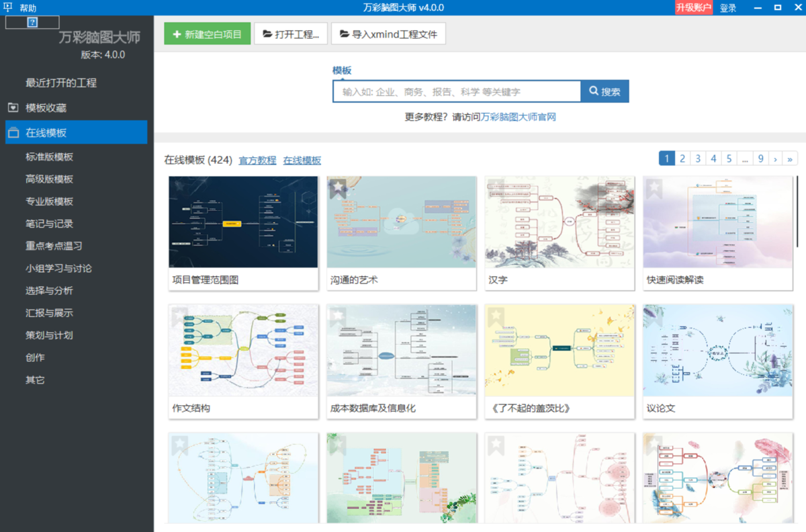The width and height of the screenshot is (806, 532).
Task: Select 标准版模板 category
Action: (x=49, y=157)
